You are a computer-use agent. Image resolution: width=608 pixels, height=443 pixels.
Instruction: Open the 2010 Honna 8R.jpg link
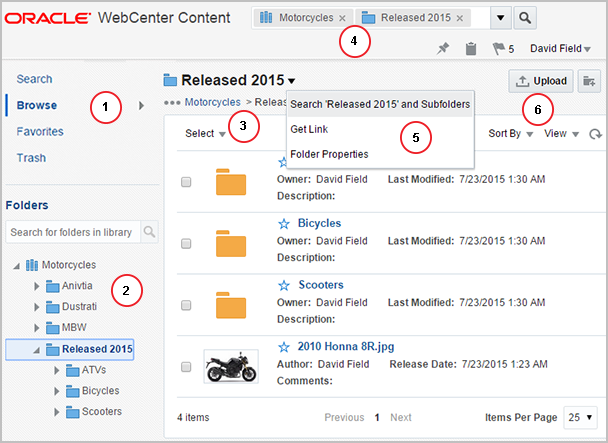pyautogui.click(x=346, y=346)
